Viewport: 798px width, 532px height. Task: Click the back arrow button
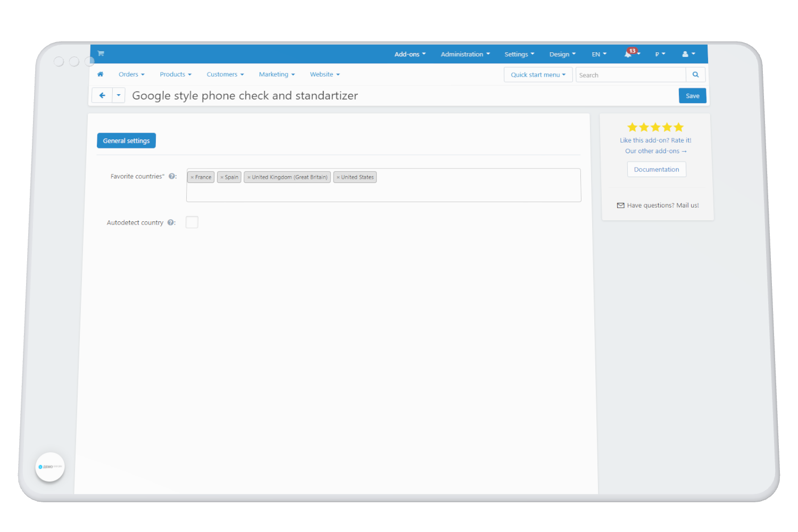pos(102,96)
